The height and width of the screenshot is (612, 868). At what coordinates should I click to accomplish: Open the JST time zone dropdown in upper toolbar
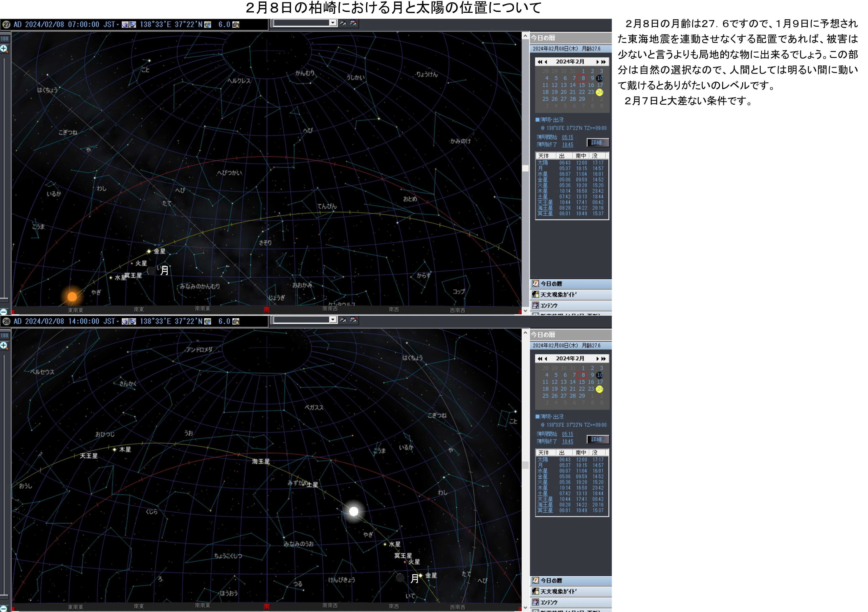(118, 25)
